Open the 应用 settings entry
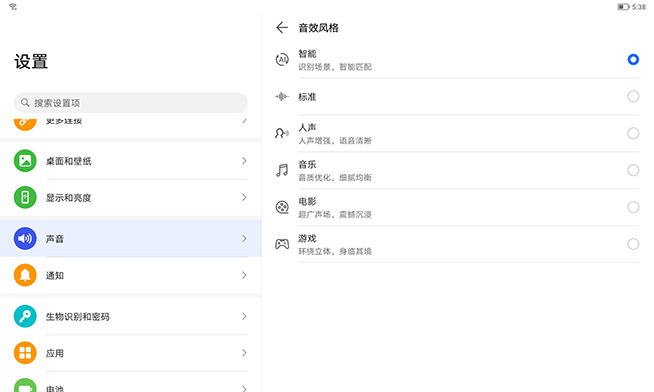This screenshot has width=654, height=392. coord(131,353)
